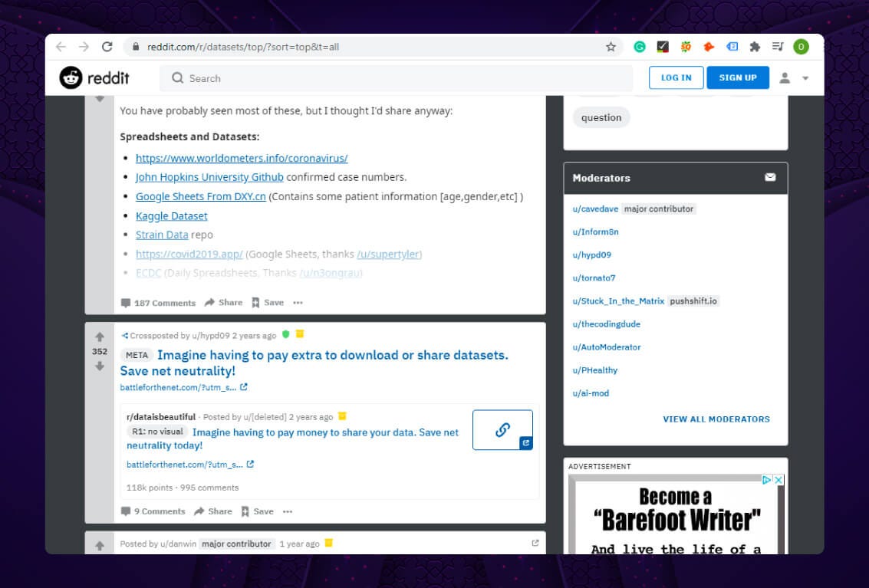
Task: Click the SIGN UP button
Action: coord(738,77)
